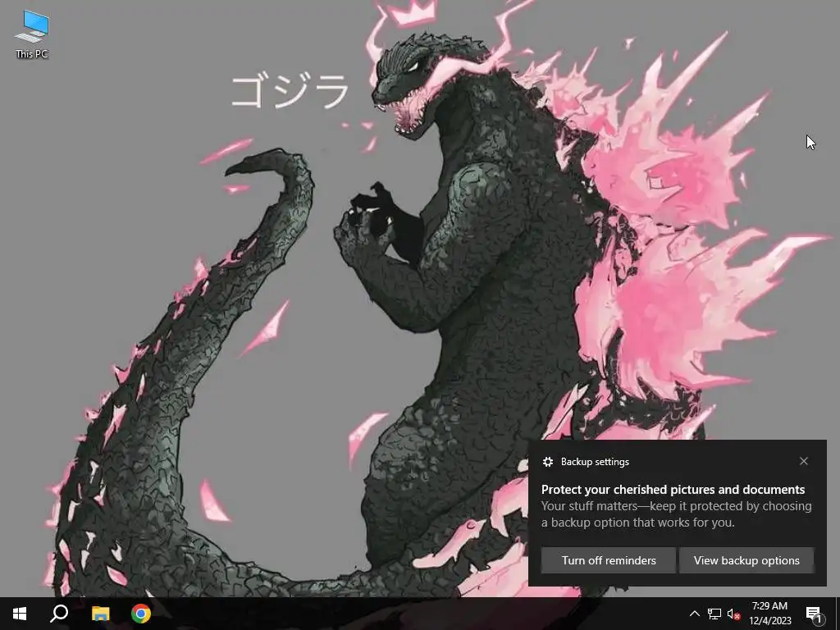Open taskbar search magnifier
The height and width of the screenshot is (630, 840).
(59, 614)
